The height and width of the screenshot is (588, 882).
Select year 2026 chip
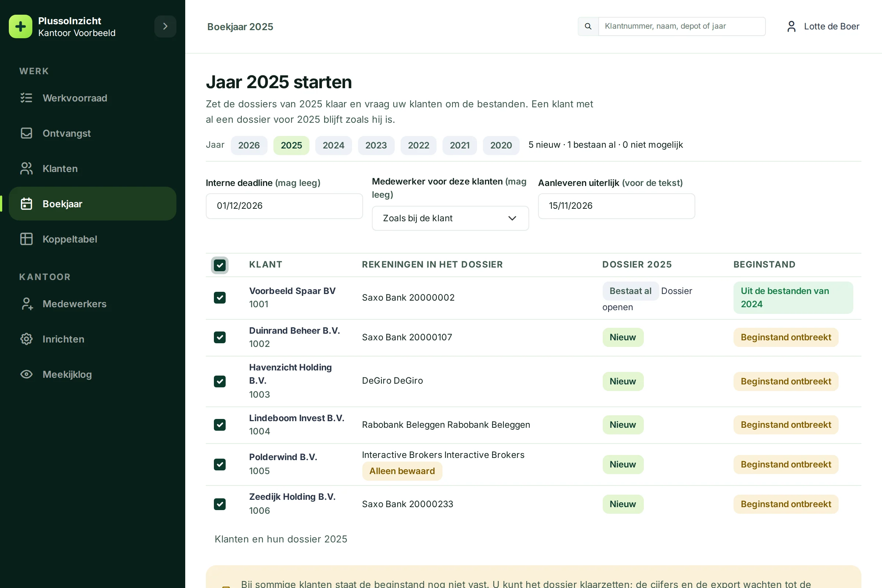249,145
